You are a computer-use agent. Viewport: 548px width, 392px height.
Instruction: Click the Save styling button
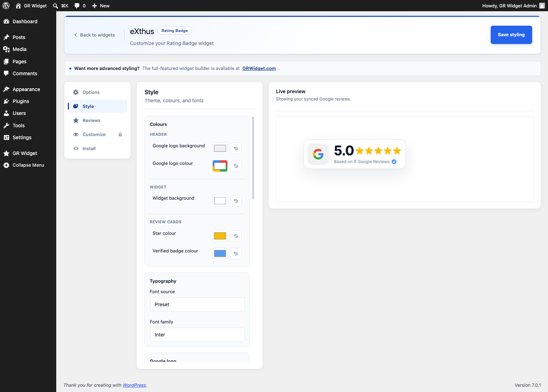click(x=511, y=35)
